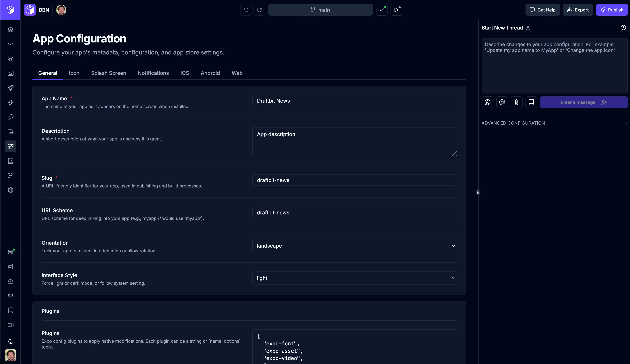Switch to the Splash Screen tab
The image size is (630, 364).
pyautogui.click(x=109, y=73)
